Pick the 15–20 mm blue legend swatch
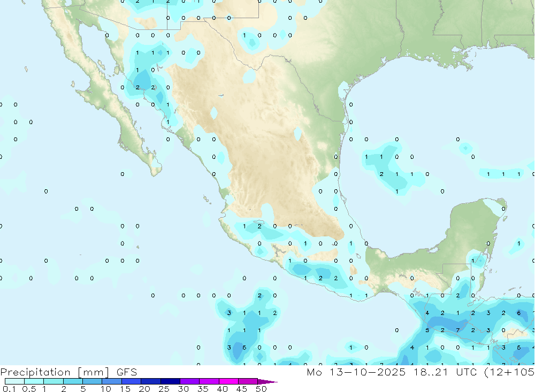The width and height of the screenshot is (535, 392). pyautogui.click(x=132, y=381)
